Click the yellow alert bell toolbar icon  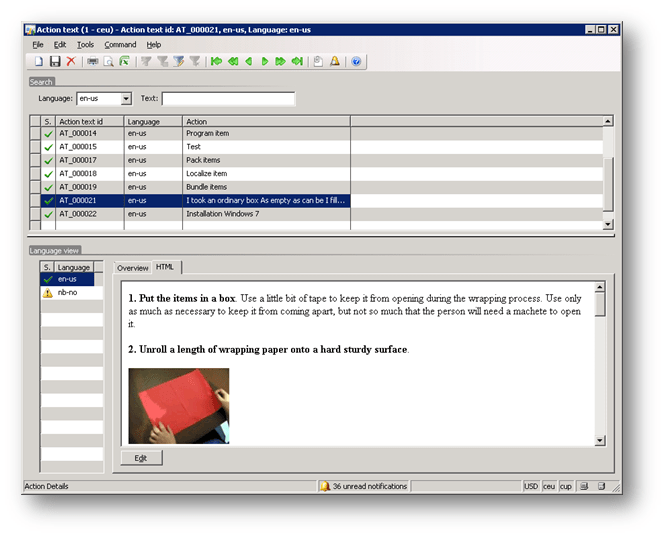[334, 62]
